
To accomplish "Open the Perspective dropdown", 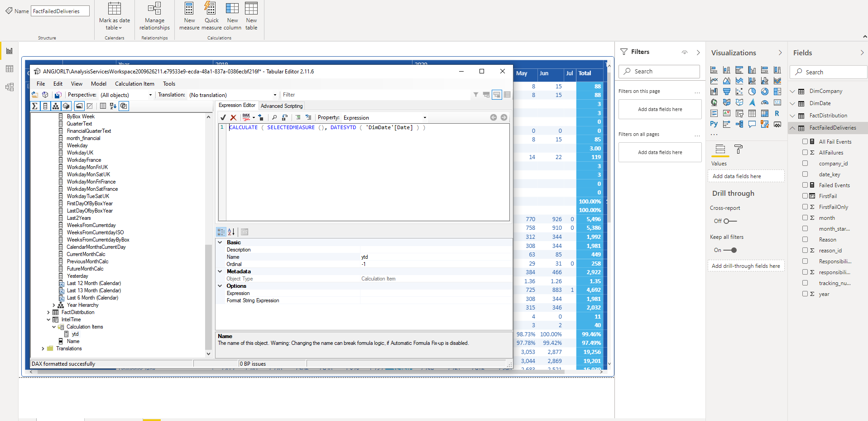I will pos(149,95).
